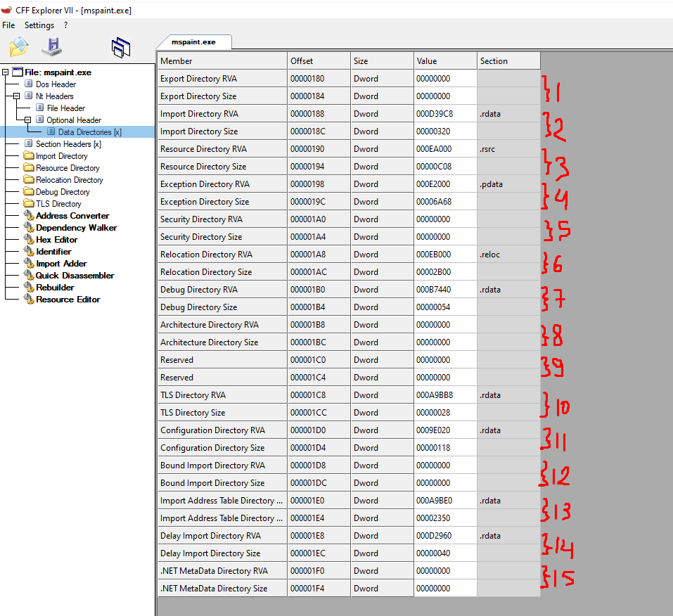Viewport: 673px width, 616px height.
Task: Open the Hex Editor tool
Action: [57, 240]
